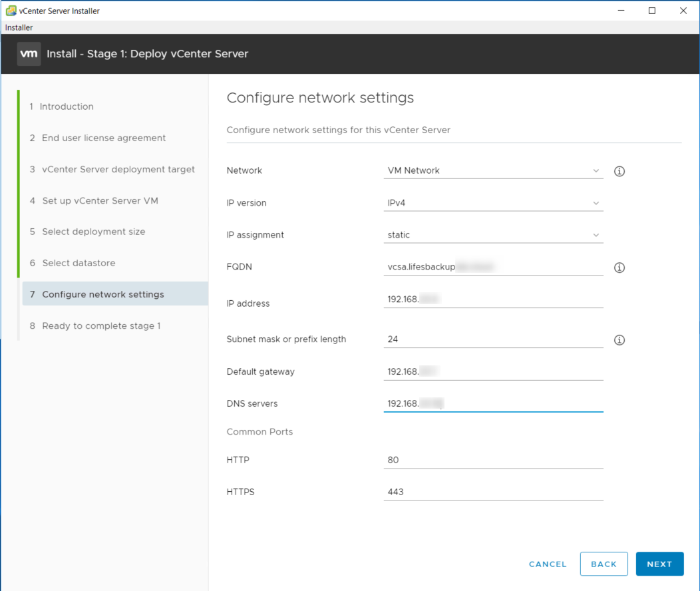Viewport: 700px width, 591px height.
Task: Click the info icon beside FQDN field
Action: [619, 268]
